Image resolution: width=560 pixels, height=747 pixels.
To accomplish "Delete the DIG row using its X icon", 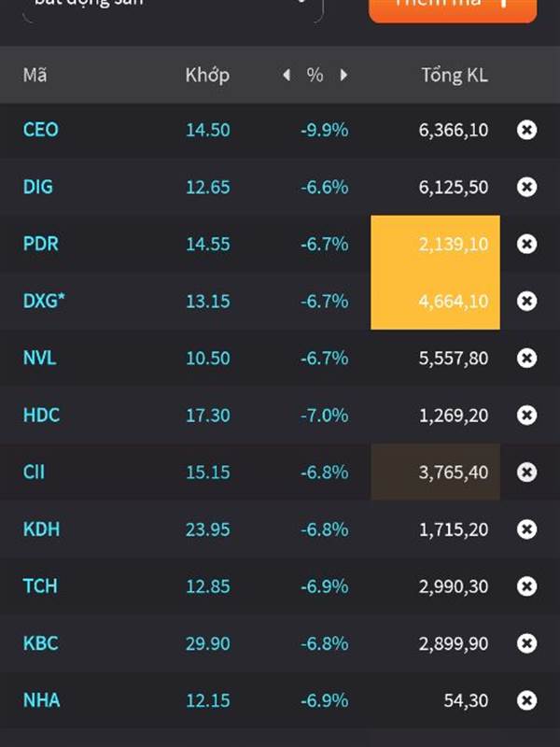I will [526, 187].
